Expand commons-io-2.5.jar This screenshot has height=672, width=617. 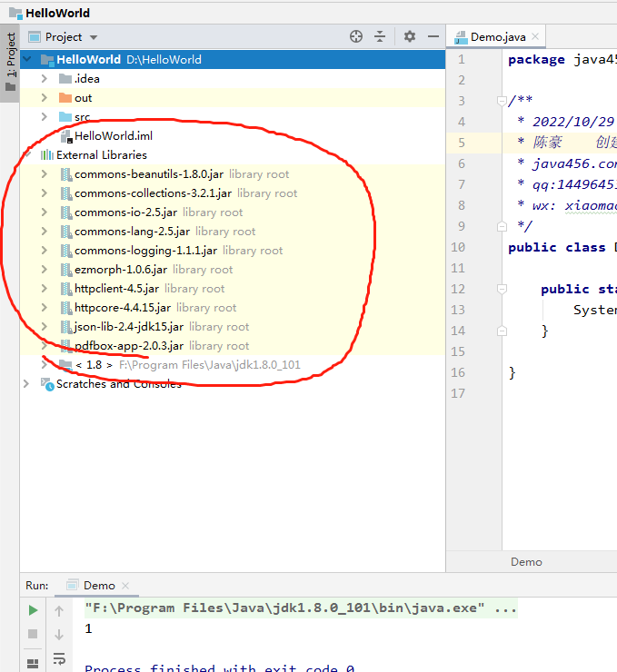[45, 212]
